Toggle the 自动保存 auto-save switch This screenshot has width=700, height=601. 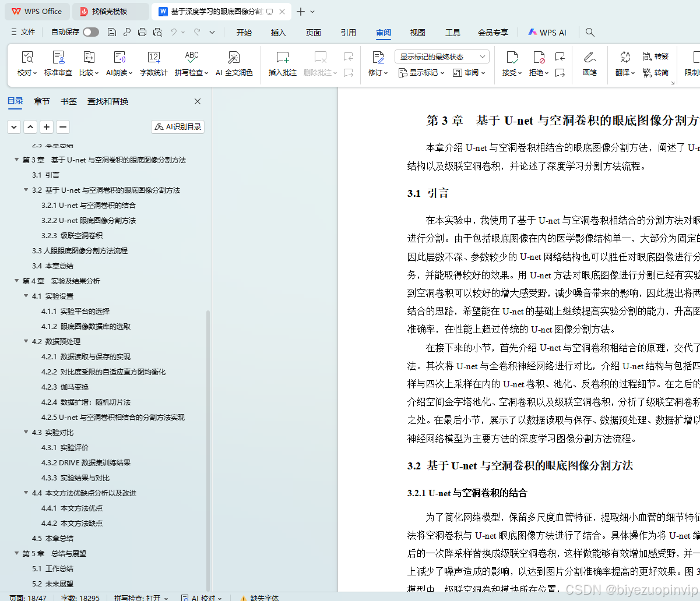(x=91, y=32)
